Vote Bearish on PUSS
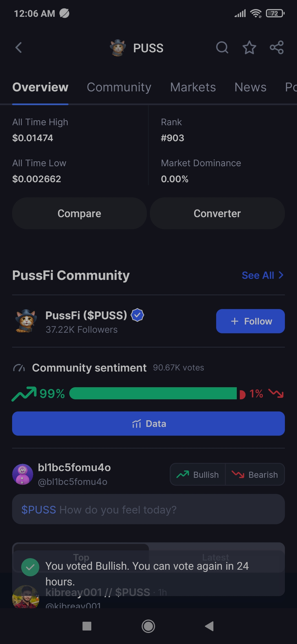 (x=255, y=474)
